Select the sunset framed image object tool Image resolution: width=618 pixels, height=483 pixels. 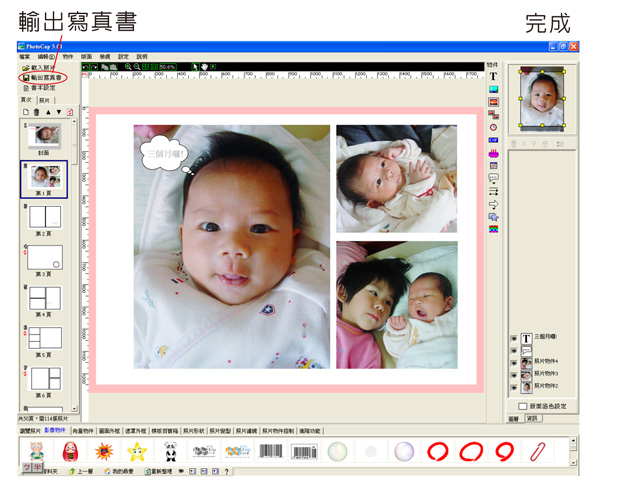[493, 102]
